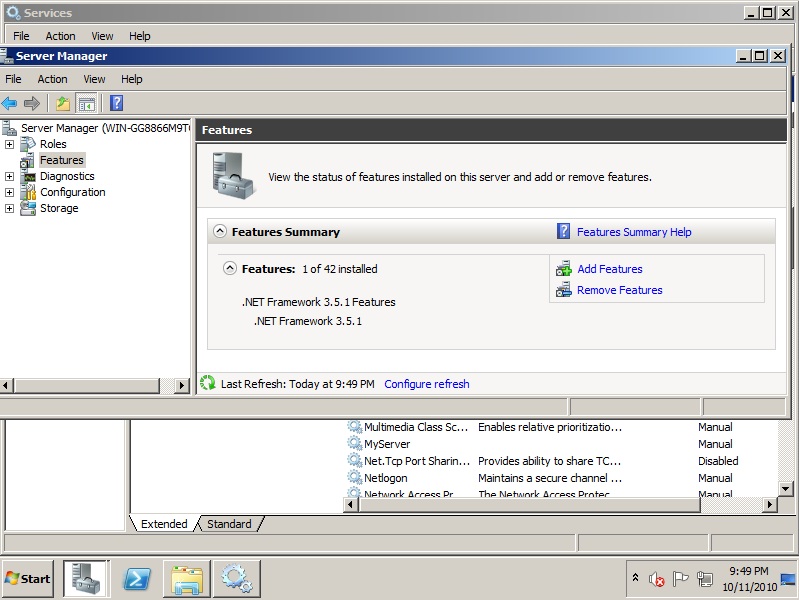
Task: Click 'Enables relative prioritizatio...' description text
Action: pyautogui.click(x=550, y=427)
